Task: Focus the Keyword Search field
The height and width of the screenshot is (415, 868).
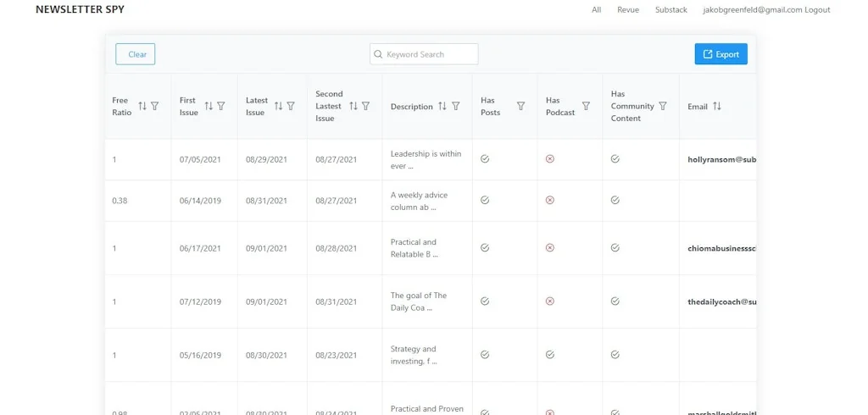Action: point(424,54)
